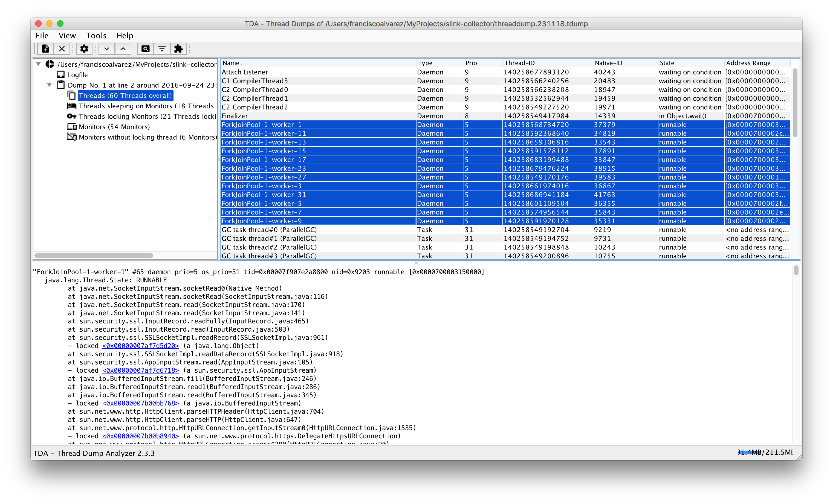Viewport: 833px width, 504px height.
Task: Select GC task thread#0 (ParallelGC) row
Action: pyautogui.click(x=505, y=230)
